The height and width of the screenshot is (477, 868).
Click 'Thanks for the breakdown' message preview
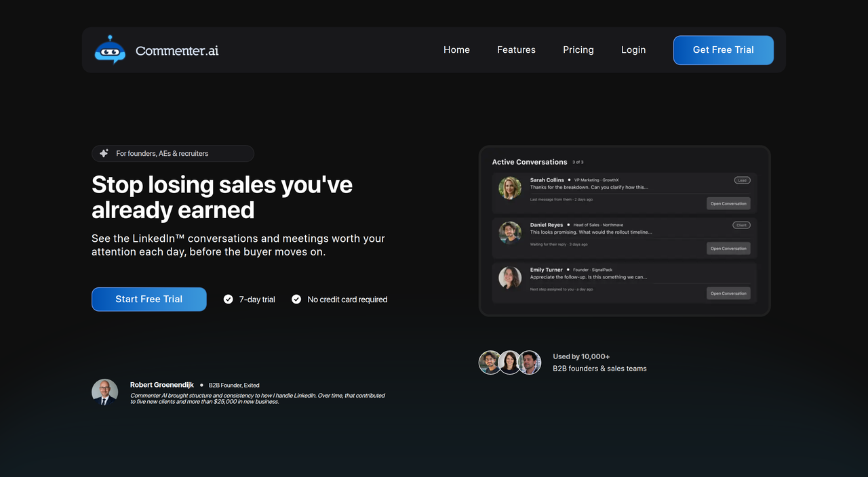point(589,188)
